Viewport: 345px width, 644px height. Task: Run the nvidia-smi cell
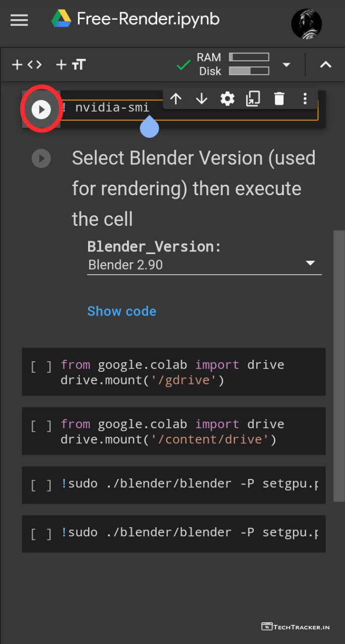click(41, 109)
